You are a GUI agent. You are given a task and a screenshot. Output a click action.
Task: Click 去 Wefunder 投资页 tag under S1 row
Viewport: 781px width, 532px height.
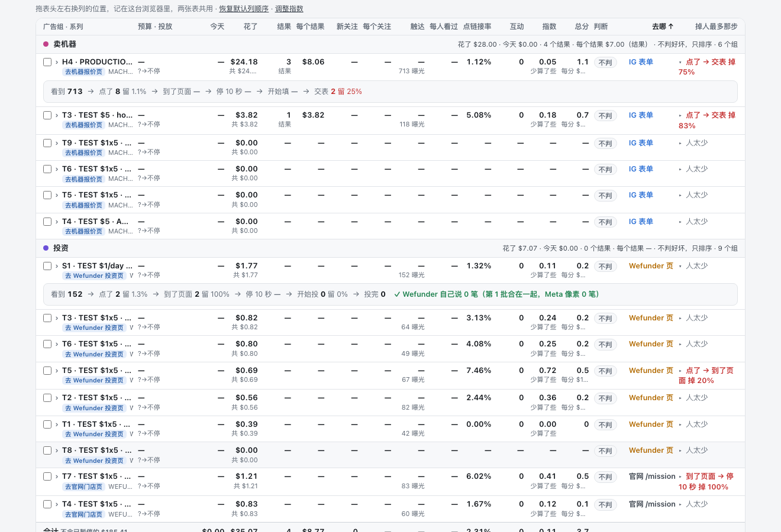coord(94,276)
